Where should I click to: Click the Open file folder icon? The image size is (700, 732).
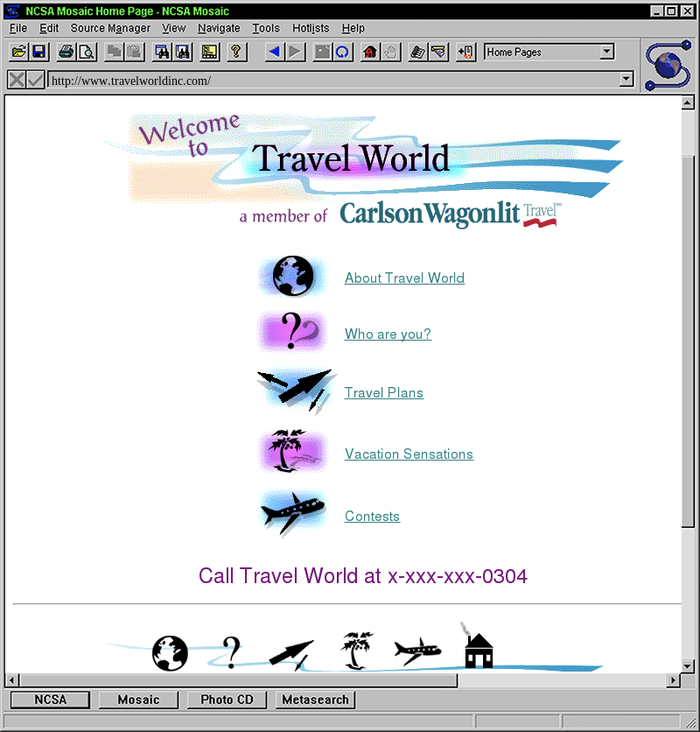(18, 53)
